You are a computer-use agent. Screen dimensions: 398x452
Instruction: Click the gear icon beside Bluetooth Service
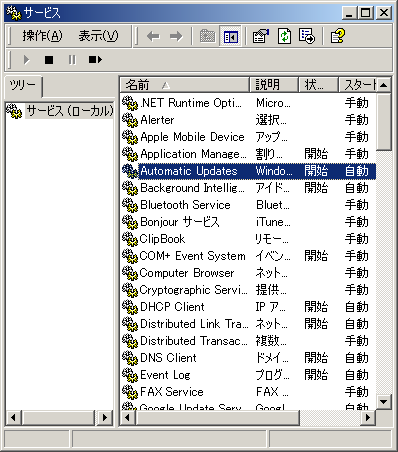click(x=130, y=205)
